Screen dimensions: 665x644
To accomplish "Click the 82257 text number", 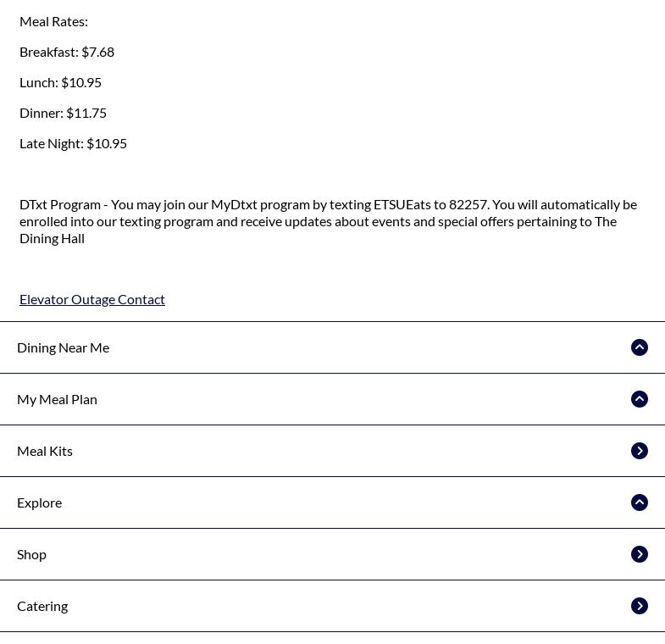I will 468,204.
